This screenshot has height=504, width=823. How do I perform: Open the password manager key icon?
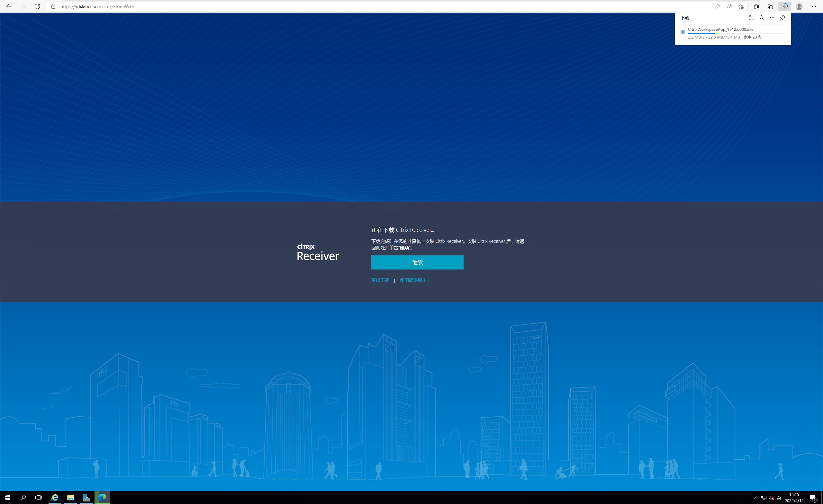717,6
